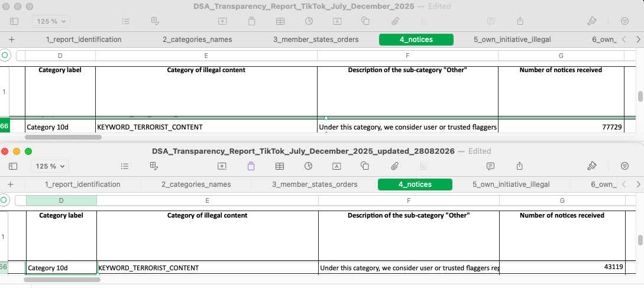Click Add Category list icon in updated_28082026 window
This screenshot has width=644, height=288.
(x=125, y=166)
